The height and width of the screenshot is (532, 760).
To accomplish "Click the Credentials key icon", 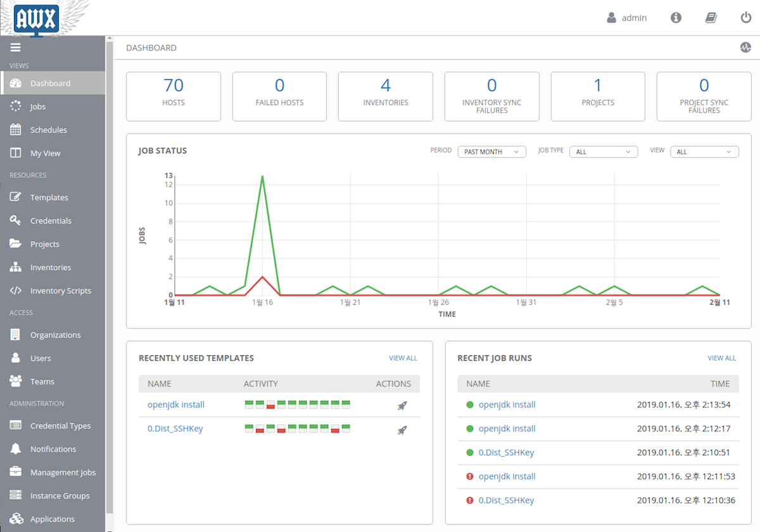I will (x=16, y=220).
